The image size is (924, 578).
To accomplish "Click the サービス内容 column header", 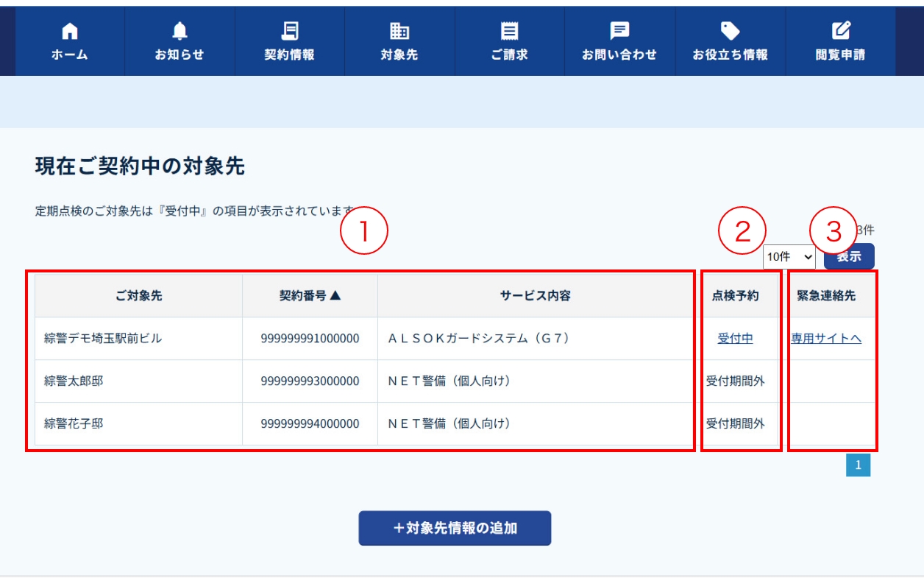I will (536, 296).
